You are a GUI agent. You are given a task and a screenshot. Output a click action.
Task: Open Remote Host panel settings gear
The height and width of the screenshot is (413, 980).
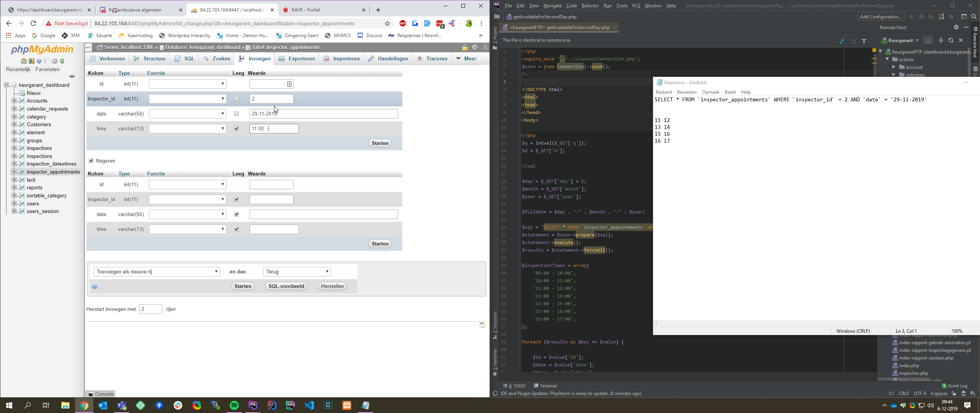pyautogui.click(x=956, y=27)
